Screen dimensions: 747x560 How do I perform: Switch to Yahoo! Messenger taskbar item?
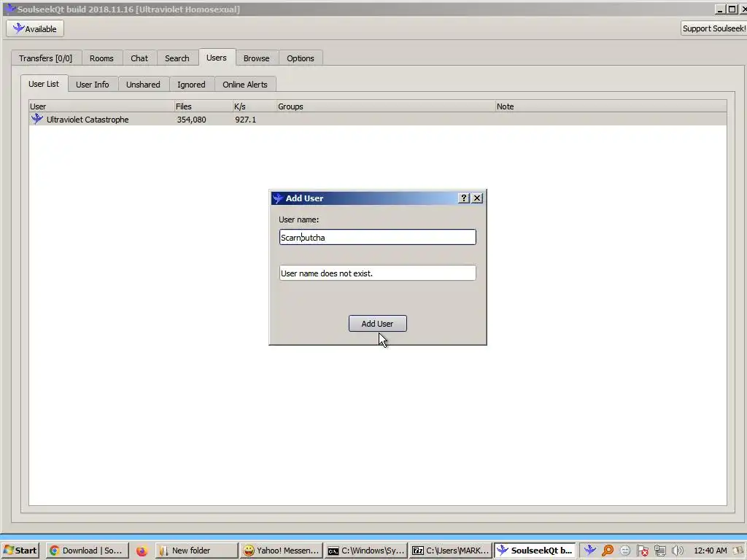pyautogui.click(x=281, y=551)
